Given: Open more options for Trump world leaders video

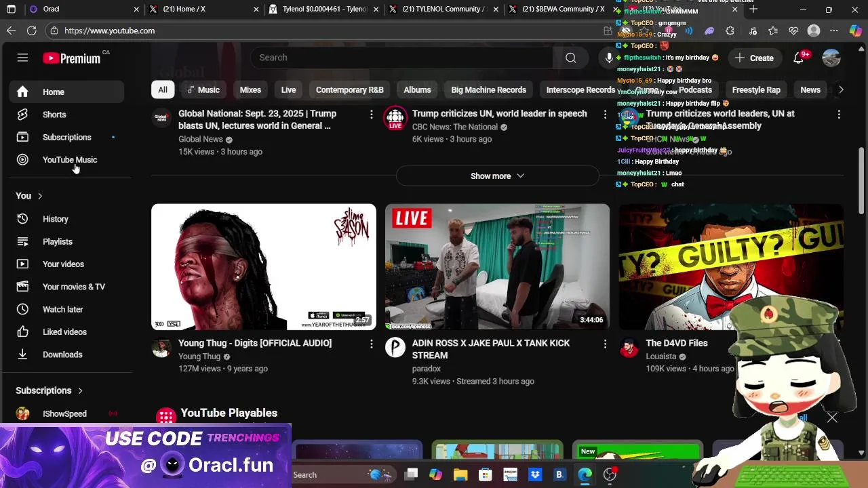Looking at the screenshot, I should (x=839, y=115).
